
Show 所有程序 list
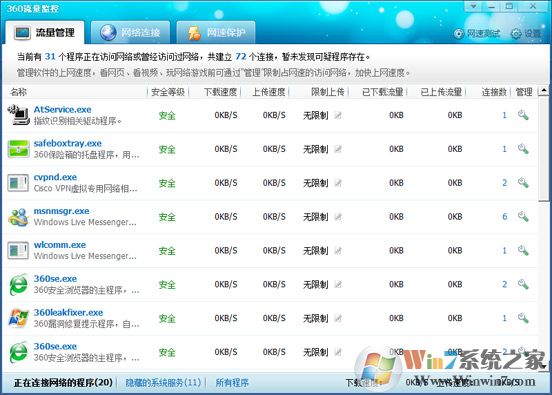(x=232, y=382)
